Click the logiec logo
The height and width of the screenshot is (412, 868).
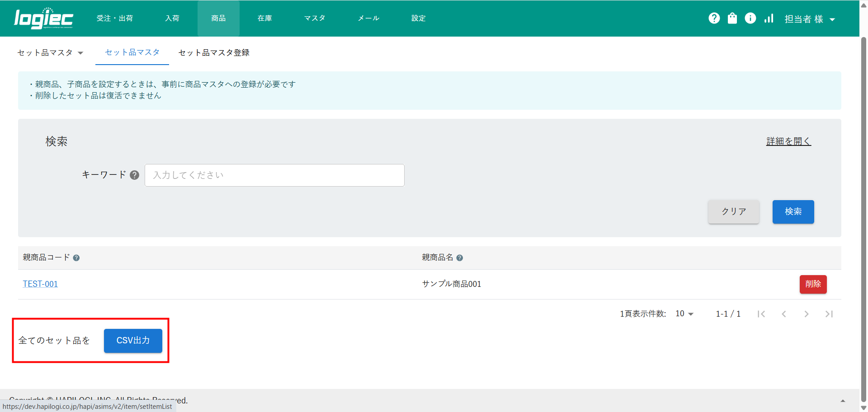43,19
